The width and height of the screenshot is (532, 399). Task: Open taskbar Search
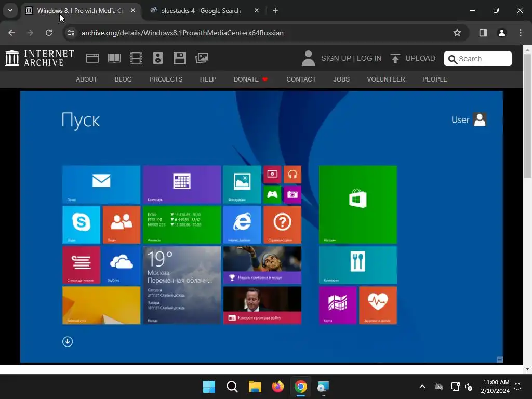[x=232, y=387]
